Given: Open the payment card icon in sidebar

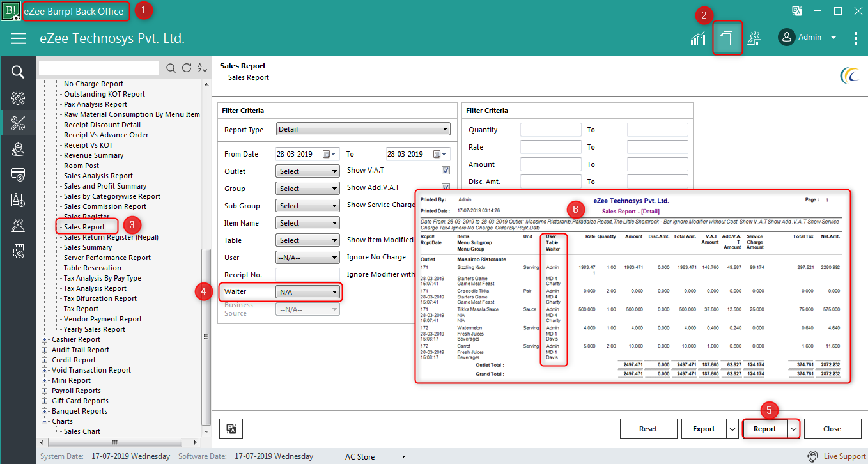Looking at the screenshot, I should coord(18,174).
